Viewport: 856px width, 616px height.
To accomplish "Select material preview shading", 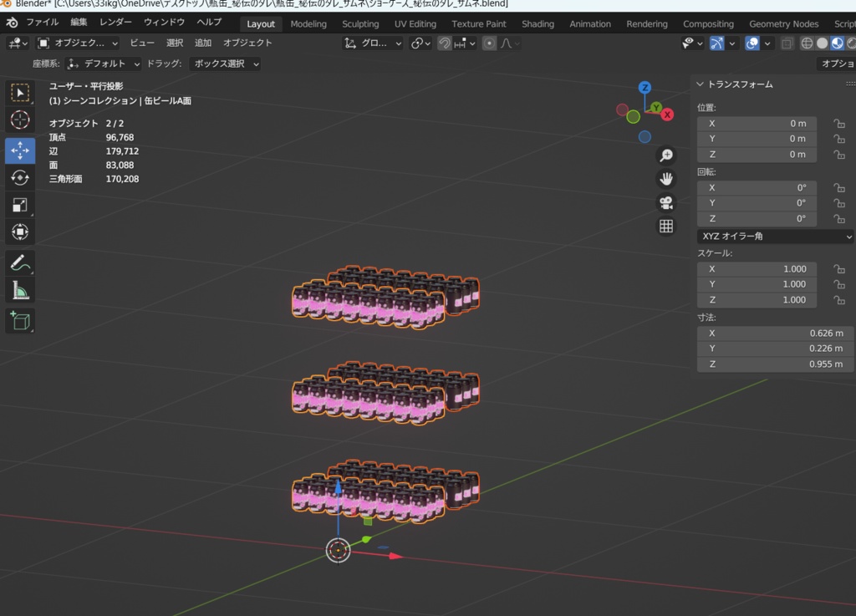I will [x=837, y=43].
